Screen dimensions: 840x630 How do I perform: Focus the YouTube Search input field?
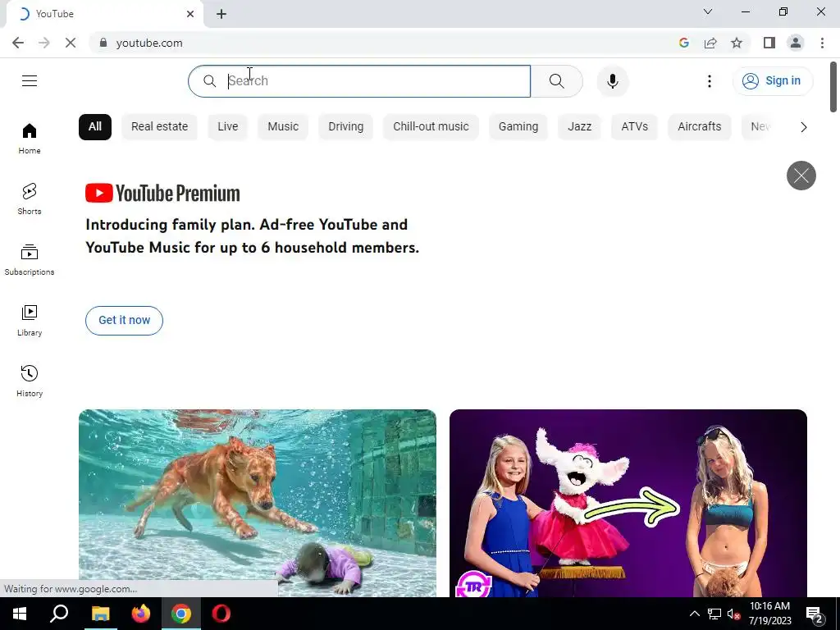click(359, 81)
